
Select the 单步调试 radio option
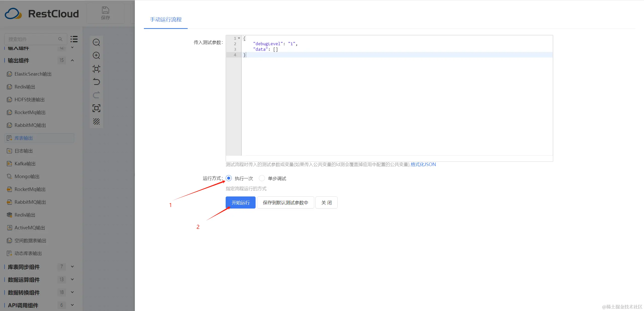pyautogui.click(x=262, y=178)
